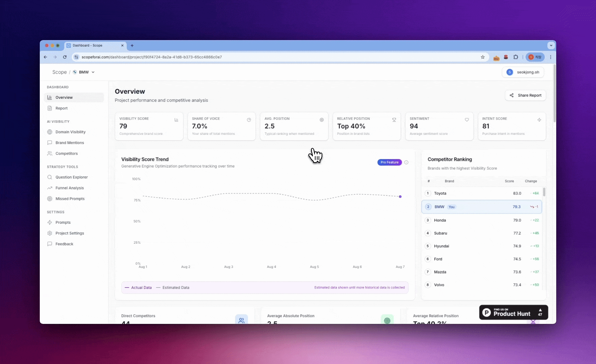Click inside the browser address bar
The height and width of the screenshot is (364, 596).
236,57
